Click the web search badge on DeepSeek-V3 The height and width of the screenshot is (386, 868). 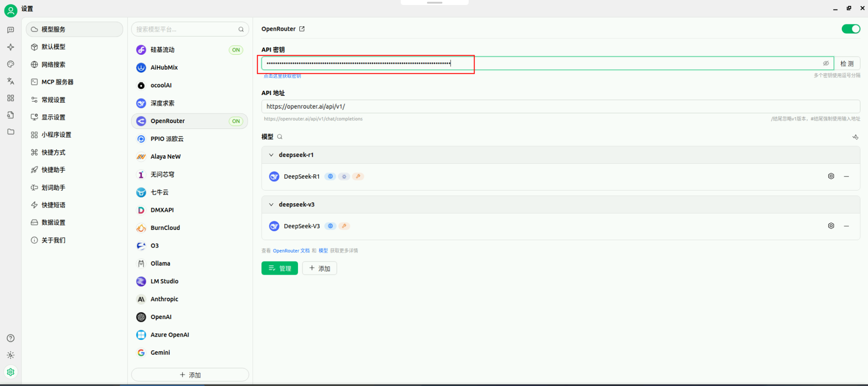(x=331, y=226)
